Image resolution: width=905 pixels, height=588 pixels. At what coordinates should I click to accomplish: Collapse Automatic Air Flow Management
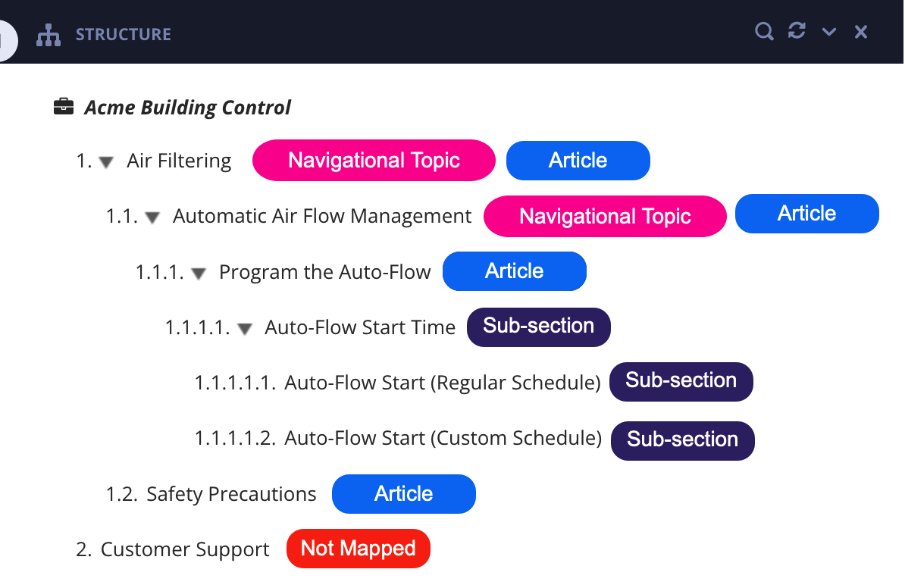pyautogui.click(x=152, y=217)
